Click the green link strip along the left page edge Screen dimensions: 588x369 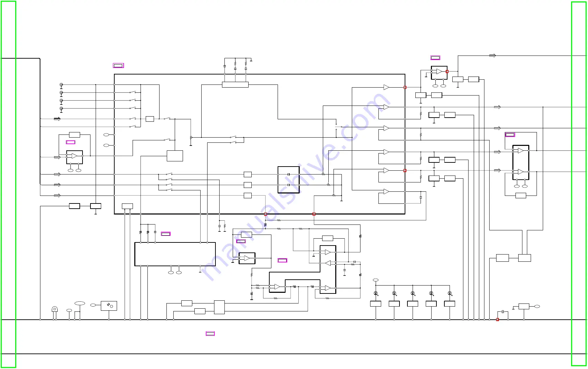[9, 184]
